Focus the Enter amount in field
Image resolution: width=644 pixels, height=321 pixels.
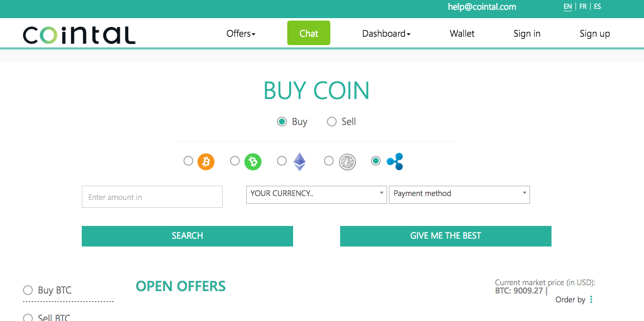coord(152,197)
